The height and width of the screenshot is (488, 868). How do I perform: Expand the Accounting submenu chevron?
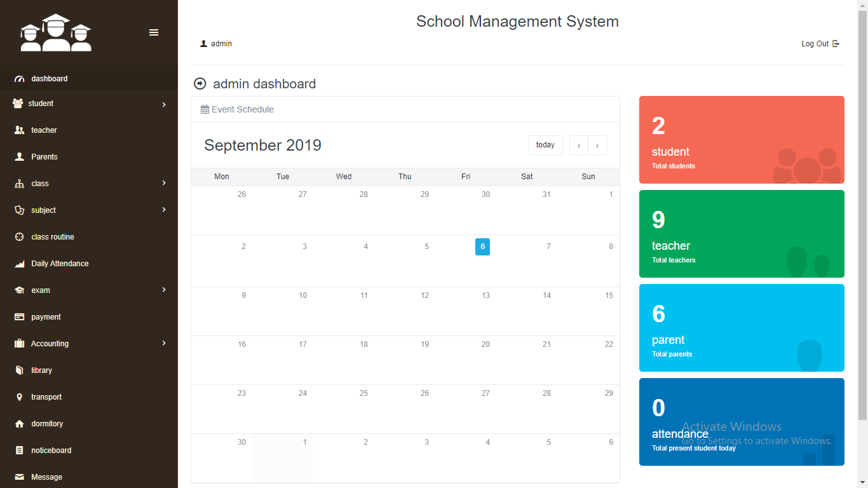[x=164, y=343]
